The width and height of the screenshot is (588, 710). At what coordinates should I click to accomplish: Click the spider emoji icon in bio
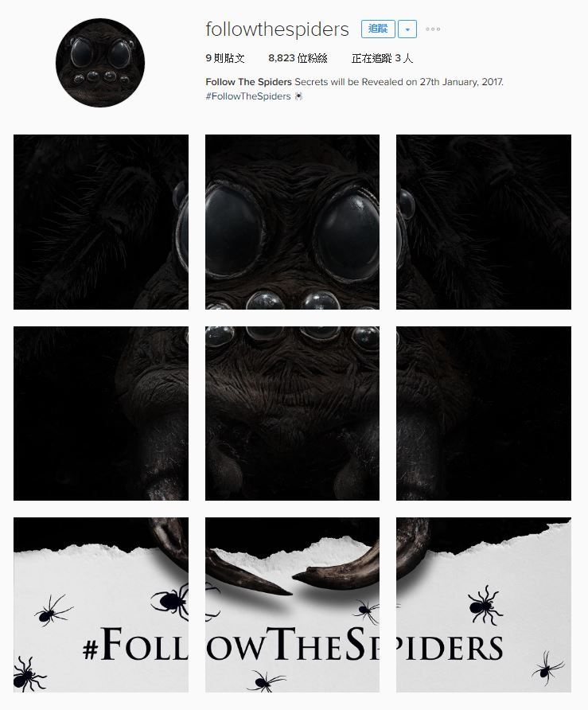[298, 96]
